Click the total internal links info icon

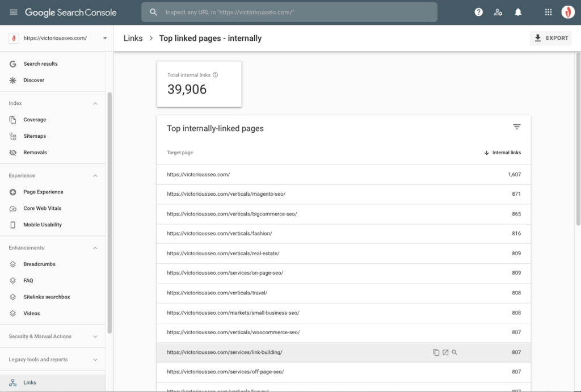click(x=215, y=75)
